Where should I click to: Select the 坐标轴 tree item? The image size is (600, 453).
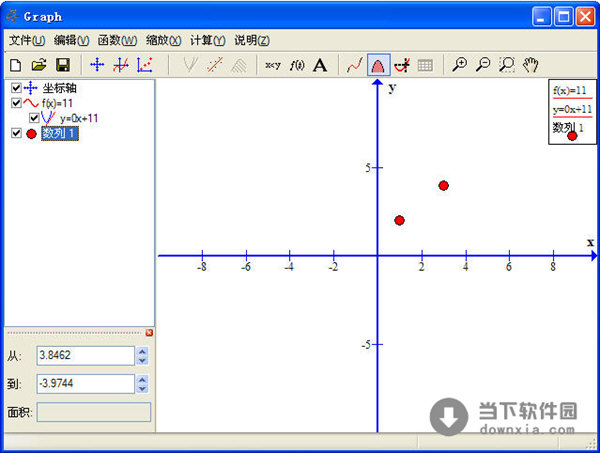click(59, 88)
